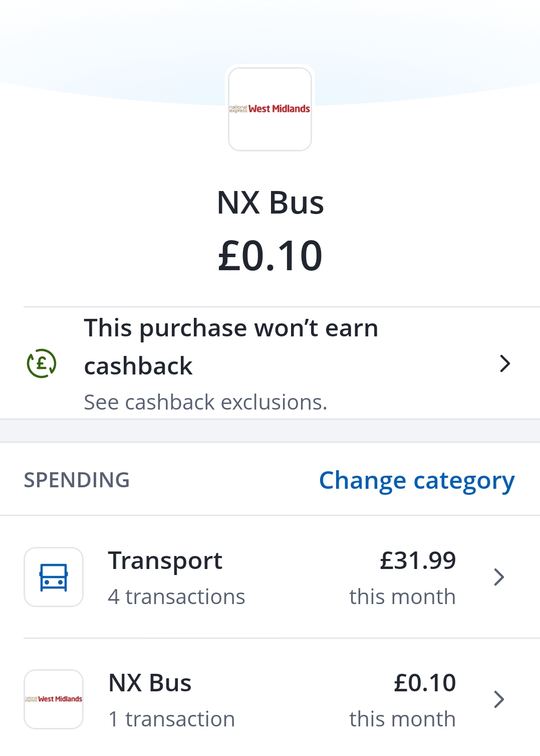540x756 pixels.
Task: Tap the 4 transactions label under Transport
Action: coord(176,597)
